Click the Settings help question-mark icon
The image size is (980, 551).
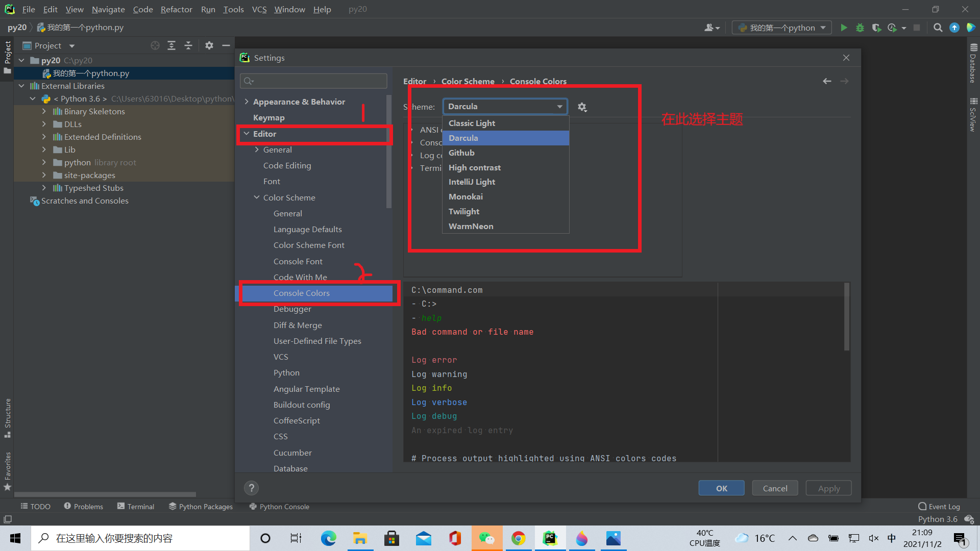click(251, 488)
